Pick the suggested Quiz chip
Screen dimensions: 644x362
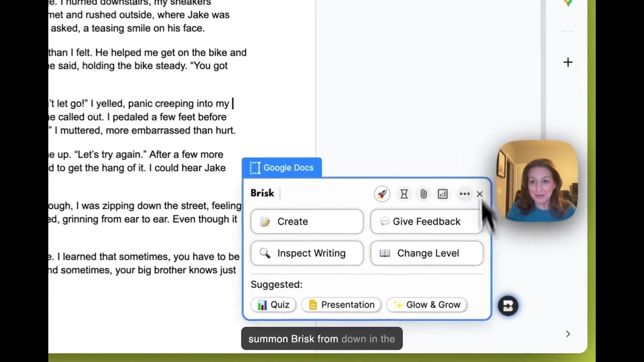point(274,305)
